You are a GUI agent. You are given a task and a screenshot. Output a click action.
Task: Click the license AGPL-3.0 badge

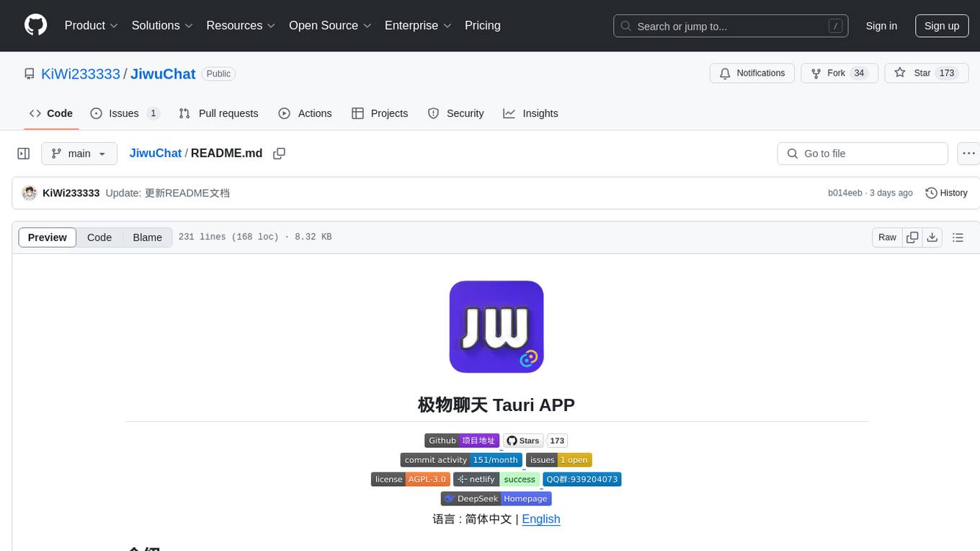[x=411, y=480]
